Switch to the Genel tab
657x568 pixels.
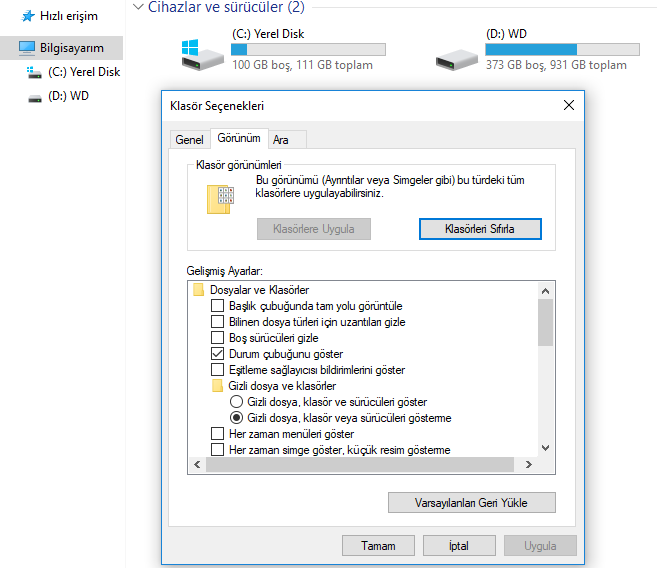(189, 140)
